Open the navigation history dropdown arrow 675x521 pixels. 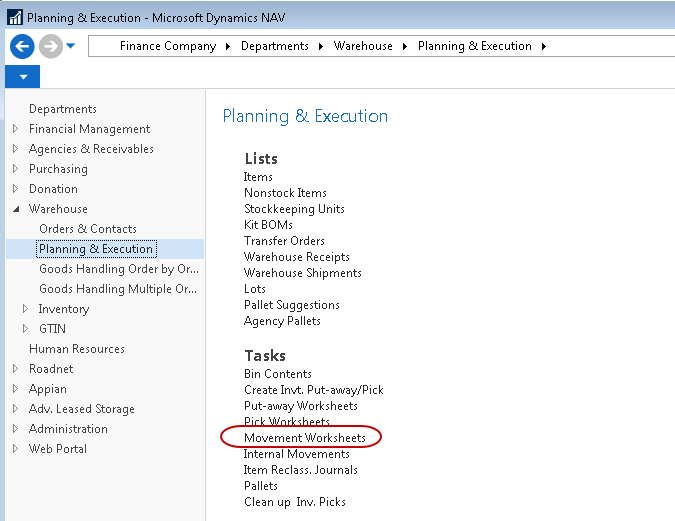(x=71, y=46)
